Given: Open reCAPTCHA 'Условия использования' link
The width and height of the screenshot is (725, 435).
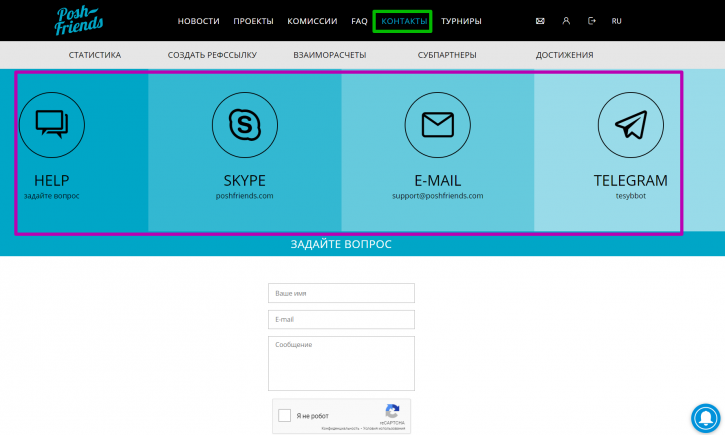Looking at the screenshot, I should 384,429.
